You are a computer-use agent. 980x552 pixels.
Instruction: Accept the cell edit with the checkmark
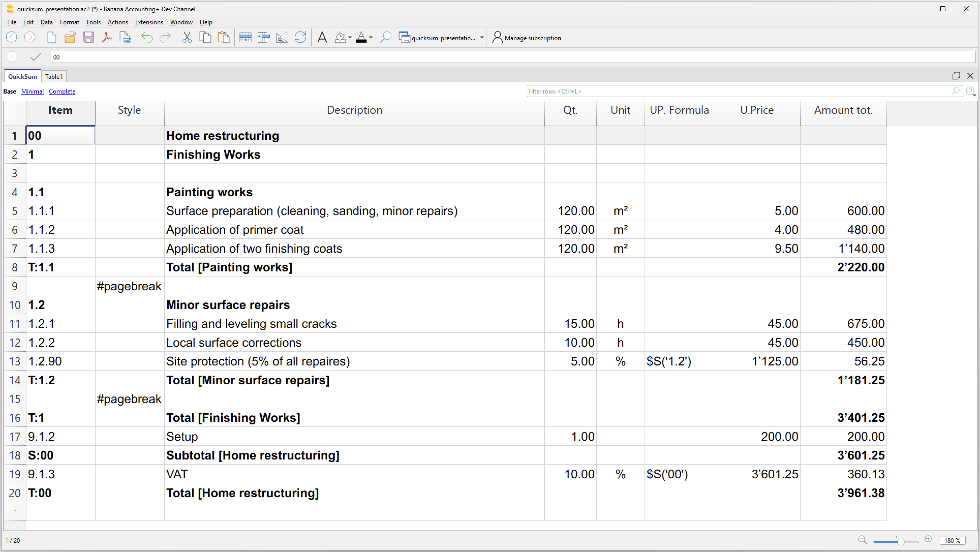tap(35, 57)
